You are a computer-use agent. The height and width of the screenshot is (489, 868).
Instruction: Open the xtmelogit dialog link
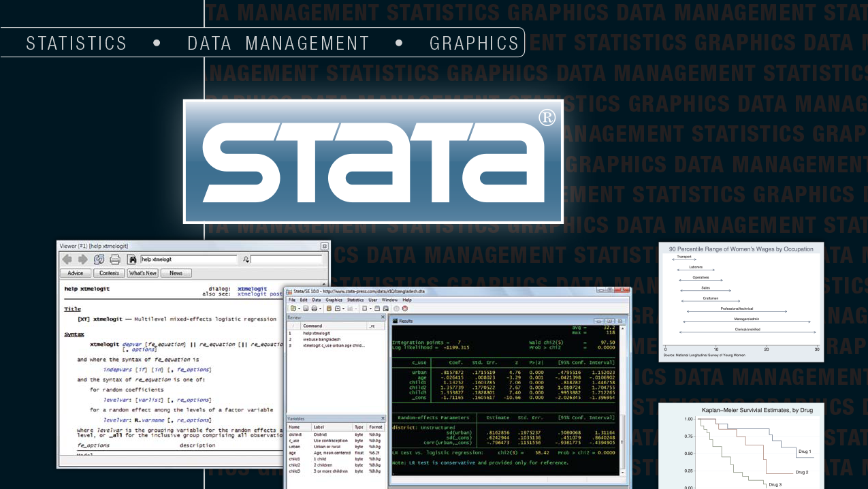click(252, 288)
